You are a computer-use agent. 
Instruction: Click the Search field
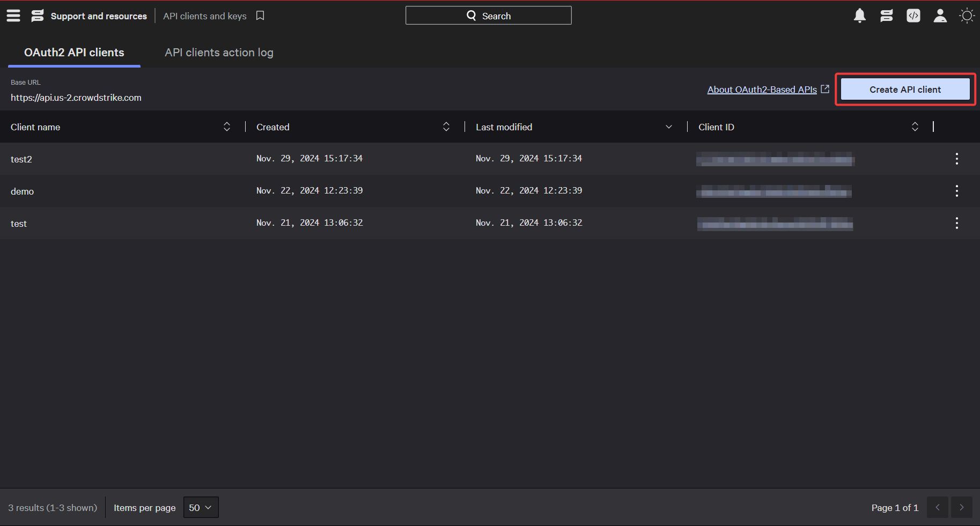coord(489,16)
